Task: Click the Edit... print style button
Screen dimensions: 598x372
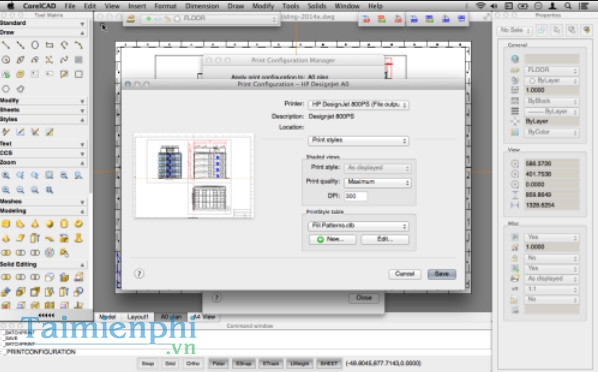Action: [x=385, y=239]
